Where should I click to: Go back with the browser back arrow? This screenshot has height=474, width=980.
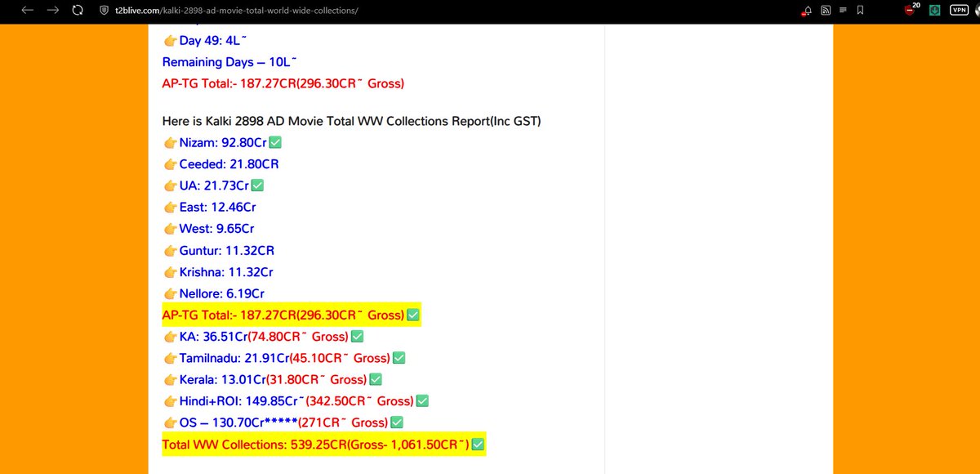(x=28, y=11)
